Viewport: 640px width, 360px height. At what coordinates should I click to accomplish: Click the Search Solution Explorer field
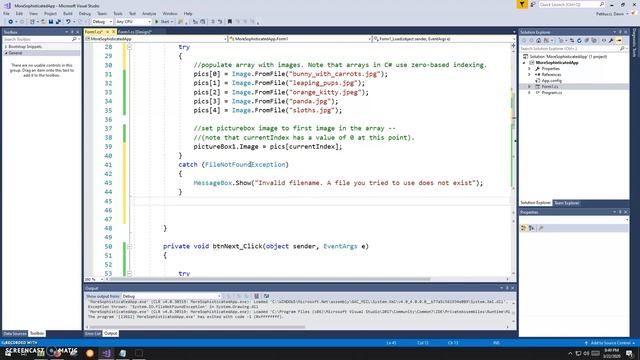pyautogui.click(x=573, y=49)
